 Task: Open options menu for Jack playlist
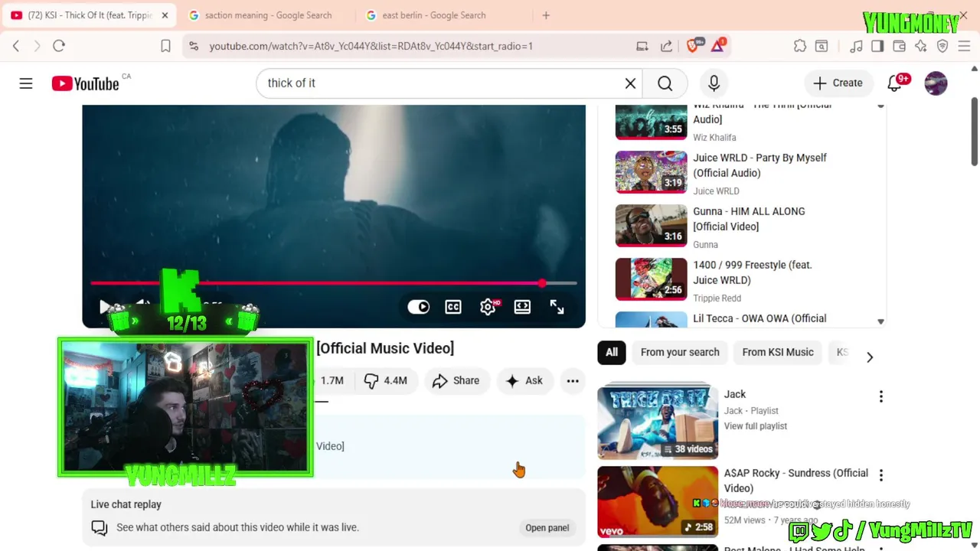pyautogui.click(x=880, y=396)
